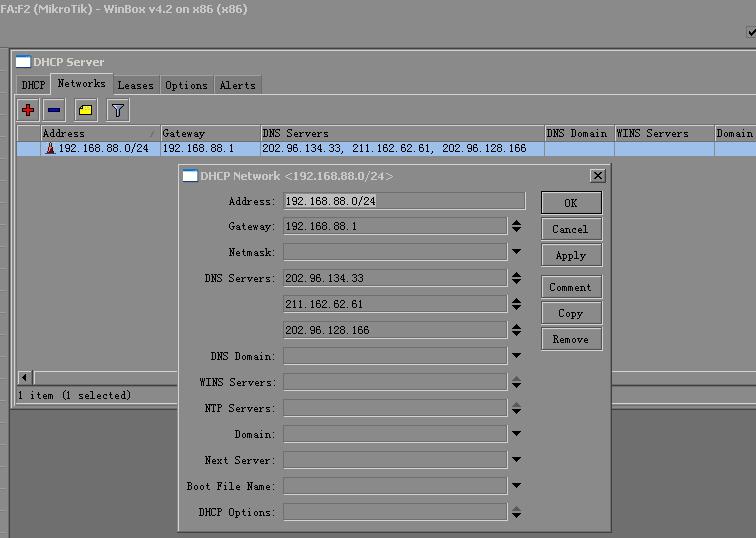
Task: Confirm the dialog with OK
Action: [x=571, y=203]
